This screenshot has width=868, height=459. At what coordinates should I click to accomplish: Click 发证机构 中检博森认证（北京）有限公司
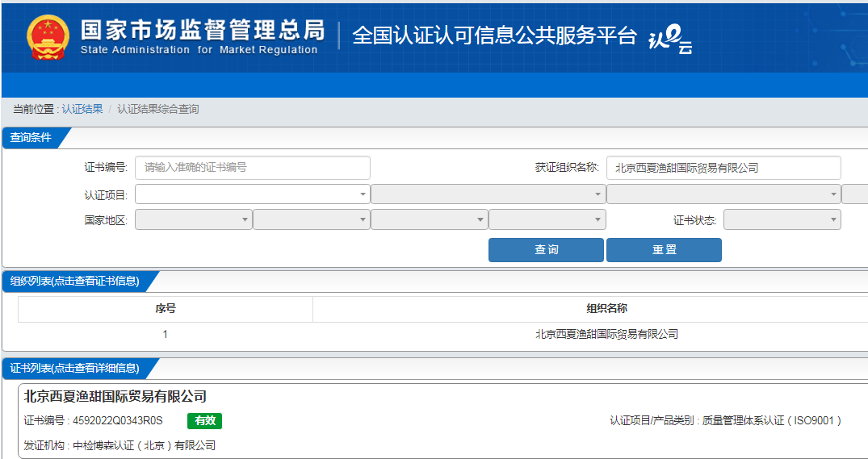click(x=120, y=445)
